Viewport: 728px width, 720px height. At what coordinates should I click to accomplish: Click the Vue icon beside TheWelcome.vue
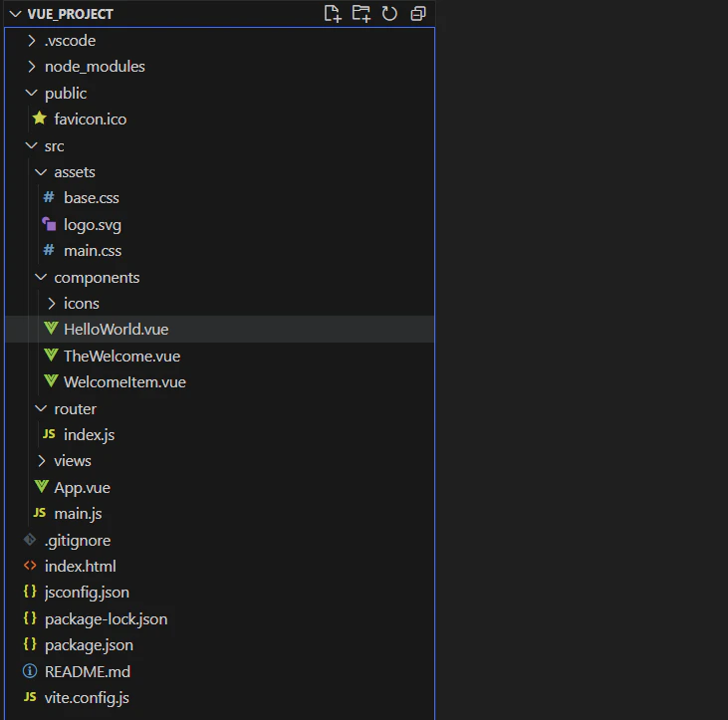(51, 356)
